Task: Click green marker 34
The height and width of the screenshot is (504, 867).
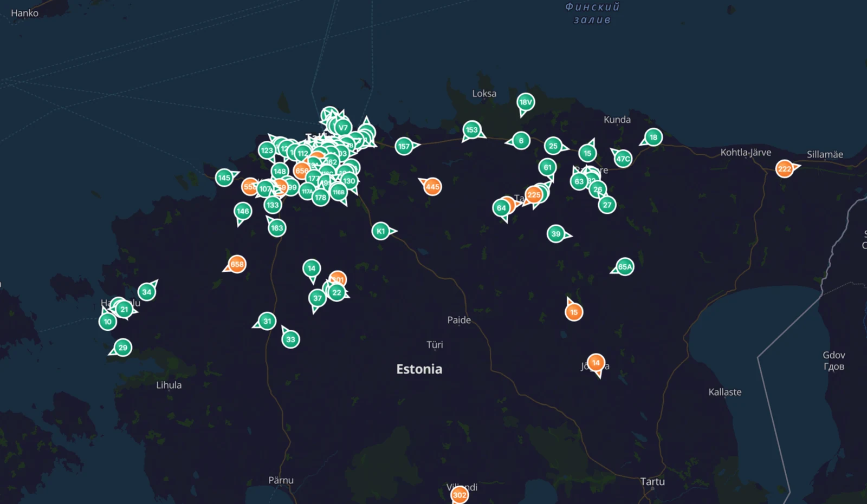Action: pyautogui.click(x=147, y=292)
